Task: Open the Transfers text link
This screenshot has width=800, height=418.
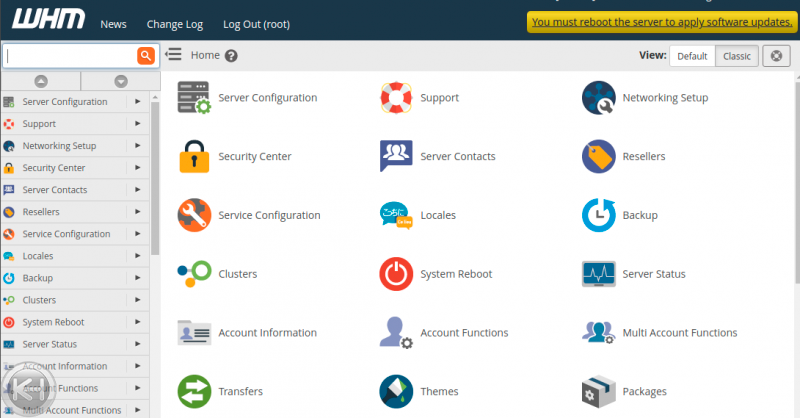Action: (x=240, y=391)
